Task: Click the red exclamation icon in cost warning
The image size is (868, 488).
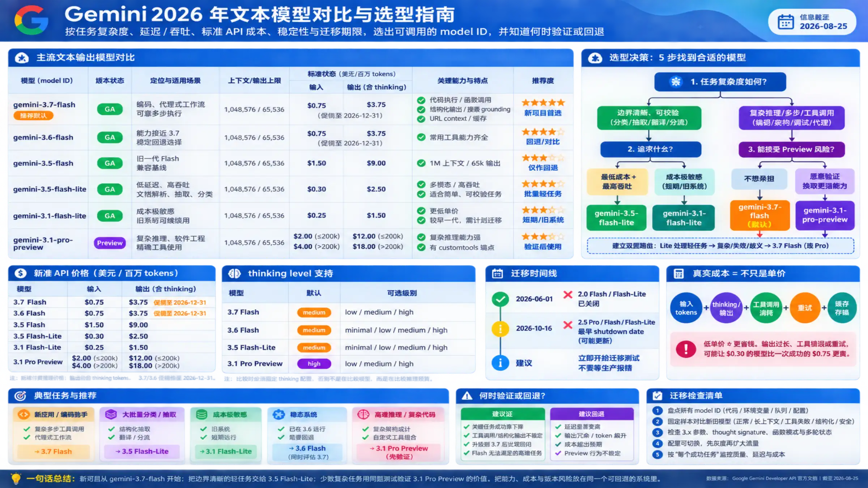Action: point(686,349)
